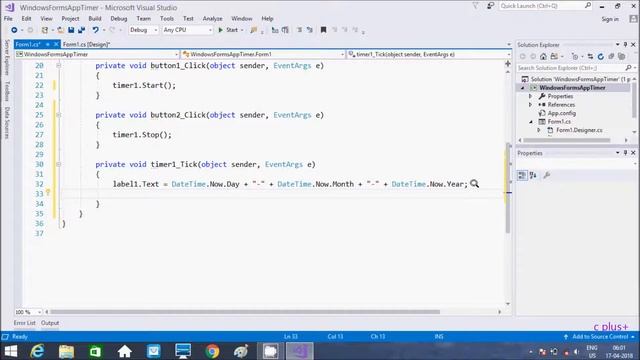640x360 pixels.
Task: Select the Solution 'WindowsFormsAppTimer' root node
Action: click(x=576, y=79)
